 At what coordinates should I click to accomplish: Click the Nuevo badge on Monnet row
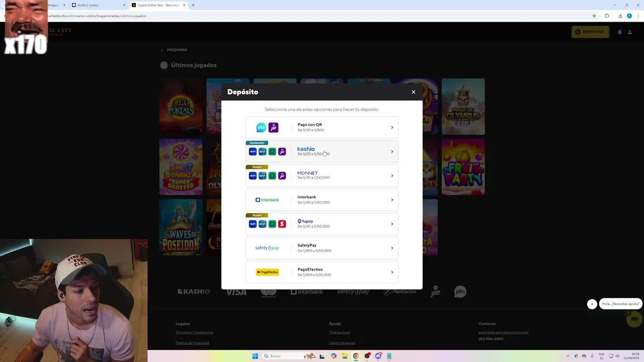[x=257, y=167]
